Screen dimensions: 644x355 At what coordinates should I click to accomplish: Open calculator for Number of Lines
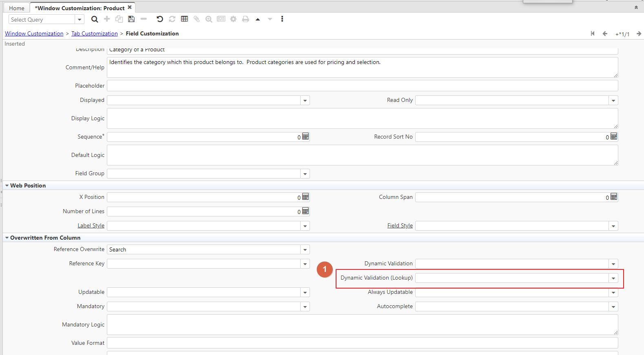[x=305, y=211]
